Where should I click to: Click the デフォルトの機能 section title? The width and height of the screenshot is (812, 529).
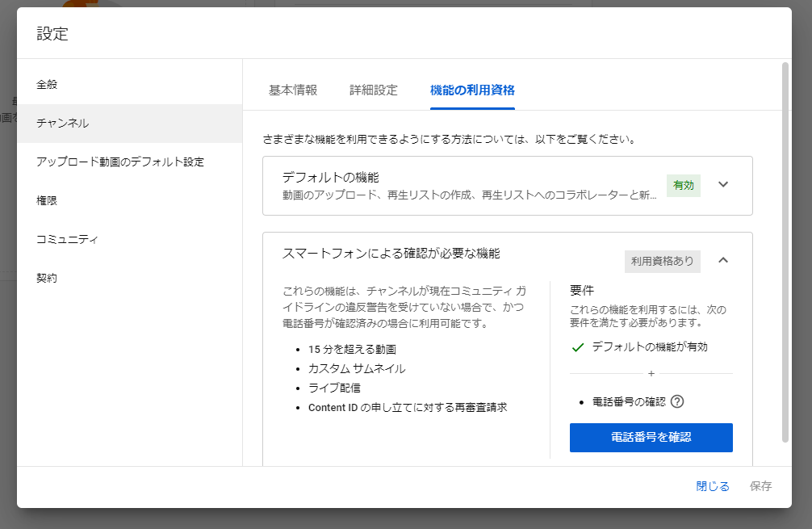click(x=330, y=177)
